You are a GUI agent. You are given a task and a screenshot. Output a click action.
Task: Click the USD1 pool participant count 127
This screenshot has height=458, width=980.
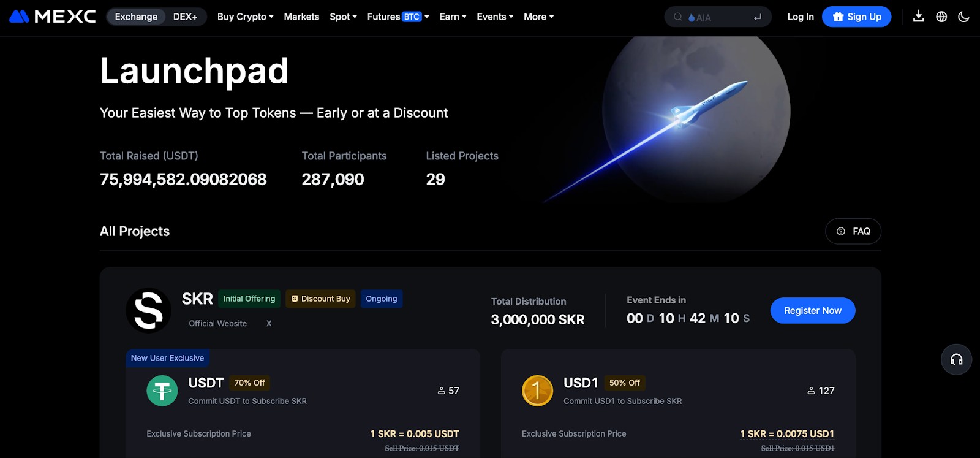pyautogui.click(x=821, y=391)
